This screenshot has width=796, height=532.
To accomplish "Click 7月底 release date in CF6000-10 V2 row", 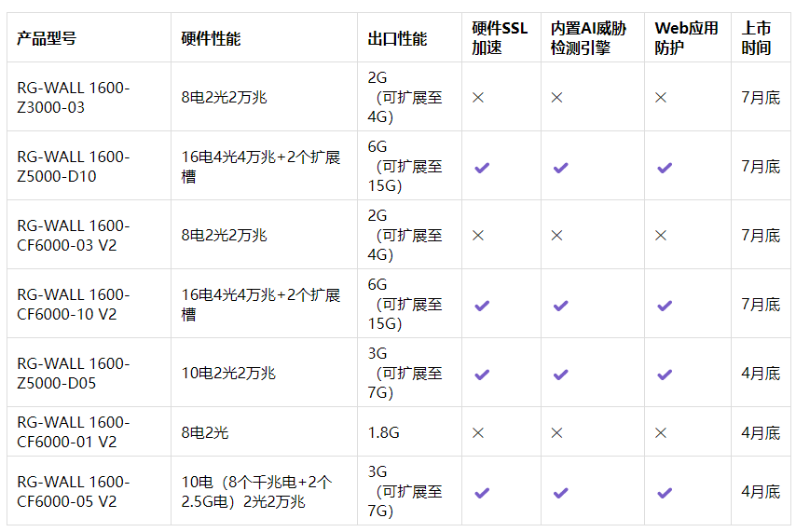I will [761, 305].
